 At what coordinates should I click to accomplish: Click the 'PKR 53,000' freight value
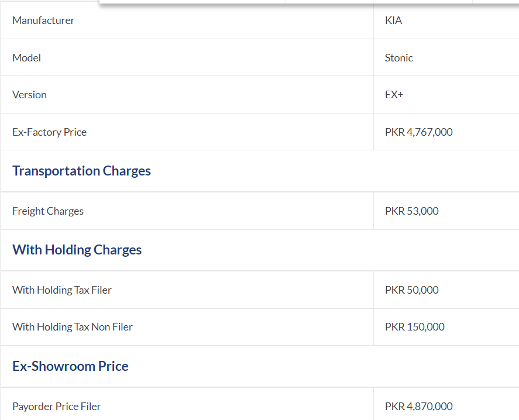pyautogui.click(x=412, y=211)
